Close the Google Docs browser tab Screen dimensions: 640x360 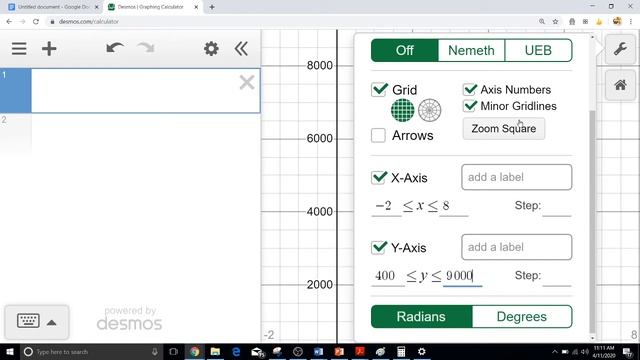click(97, 7)
